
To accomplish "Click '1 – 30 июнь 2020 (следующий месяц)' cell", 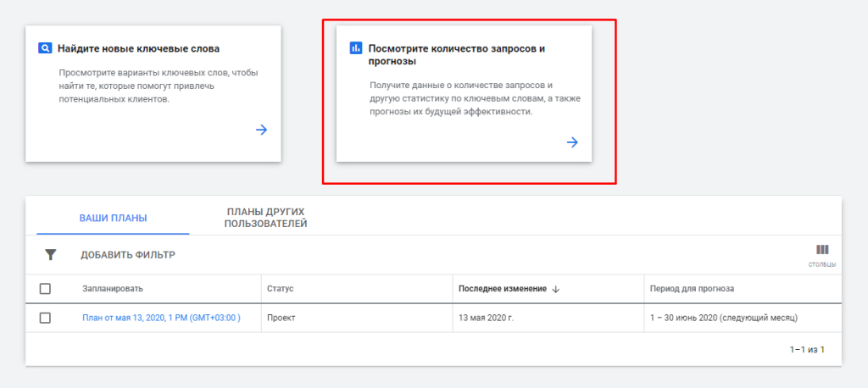I will point(724,319).
